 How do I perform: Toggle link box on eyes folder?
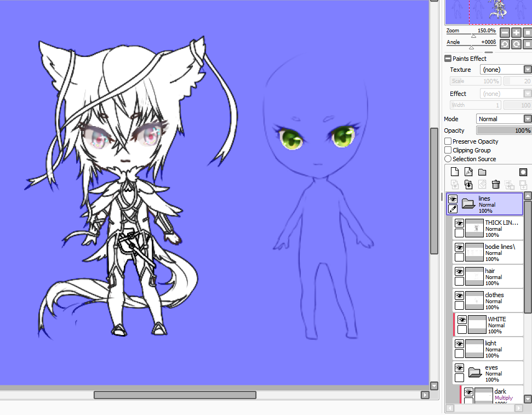pos(459,378)
